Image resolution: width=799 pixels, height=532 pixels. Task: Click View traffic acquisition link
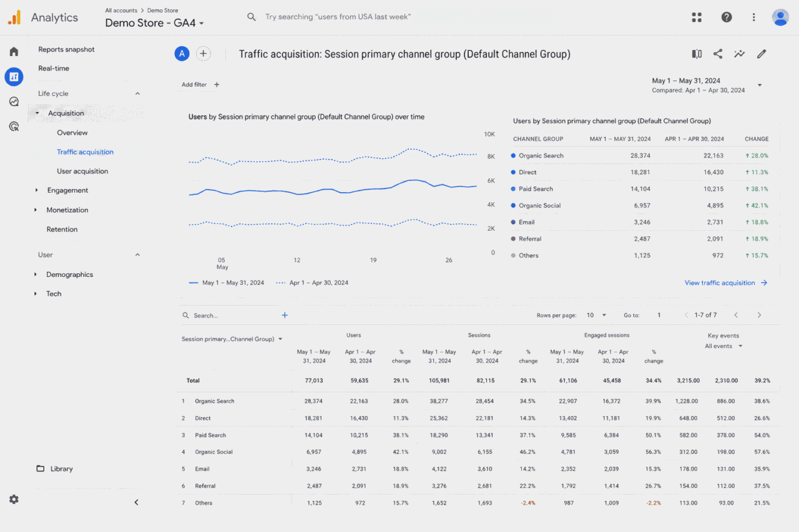click(726, 283)
